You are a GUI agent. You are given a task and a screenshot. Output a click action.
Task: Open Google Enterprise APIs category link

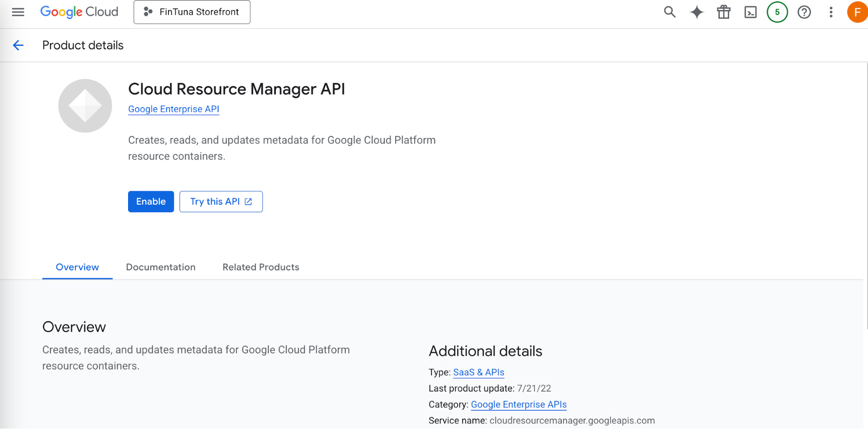tap(518, 405)
